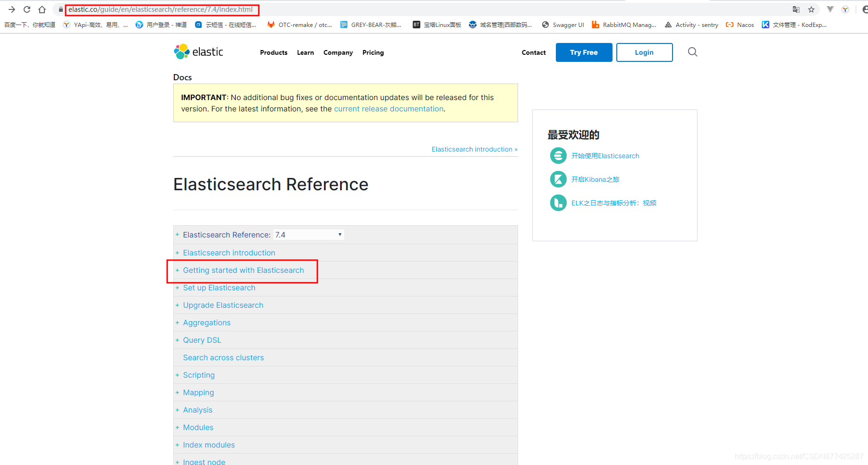Open the 7.4 version dropdown
868x465 pixels.
click(x=309, y=235)
